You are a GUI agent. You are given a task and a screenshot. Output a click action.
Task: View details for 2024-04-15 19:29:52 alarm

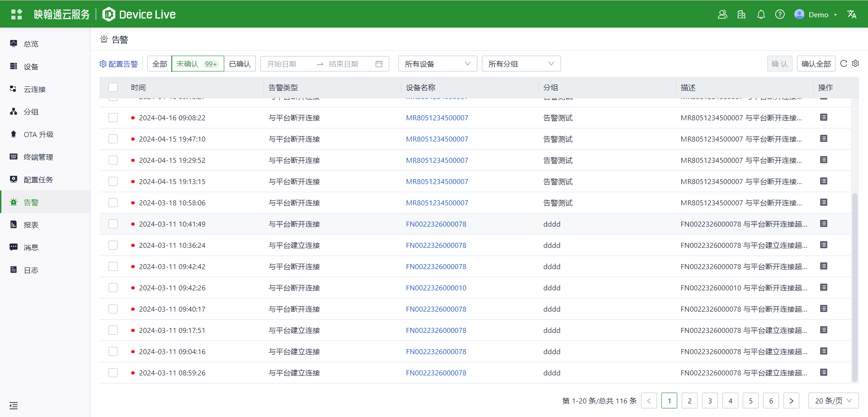tap(824, 160)
